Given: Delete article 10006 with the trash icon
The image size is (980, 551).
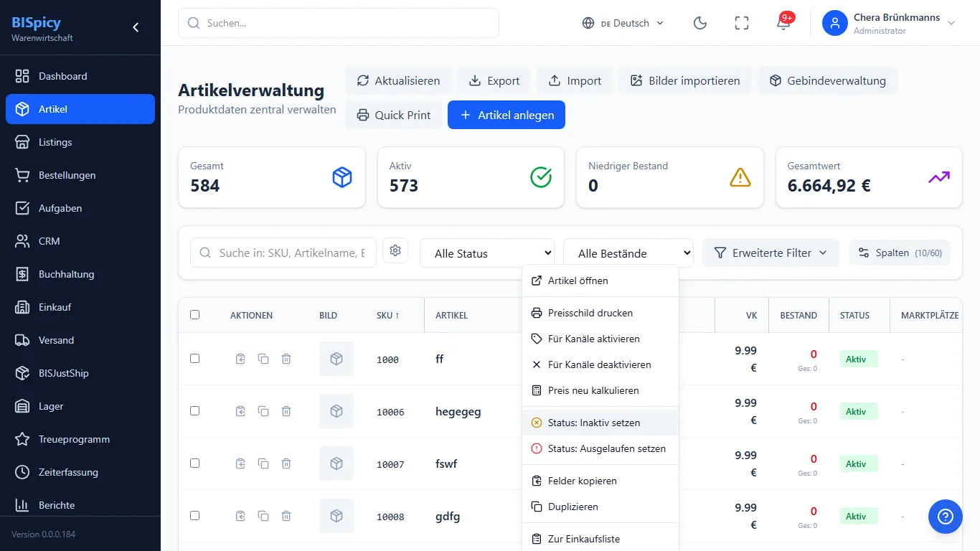Looking at the screenshot, I should coord(286,411).
